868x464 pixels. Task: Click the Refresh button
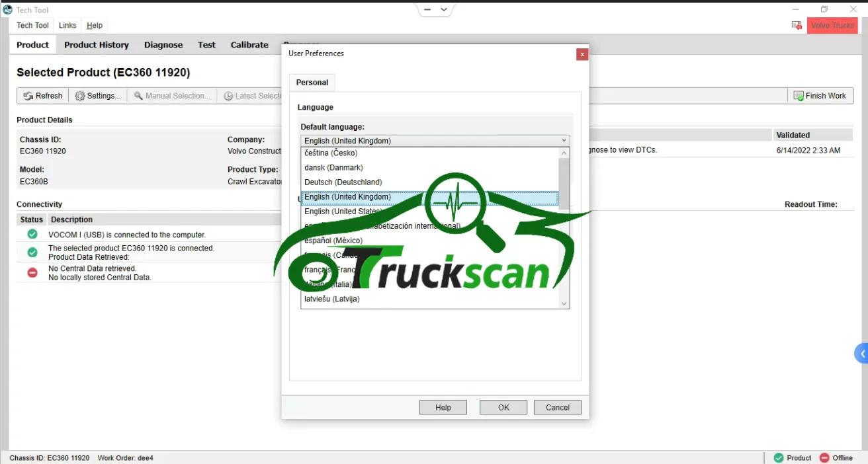[x=43, y=96]
